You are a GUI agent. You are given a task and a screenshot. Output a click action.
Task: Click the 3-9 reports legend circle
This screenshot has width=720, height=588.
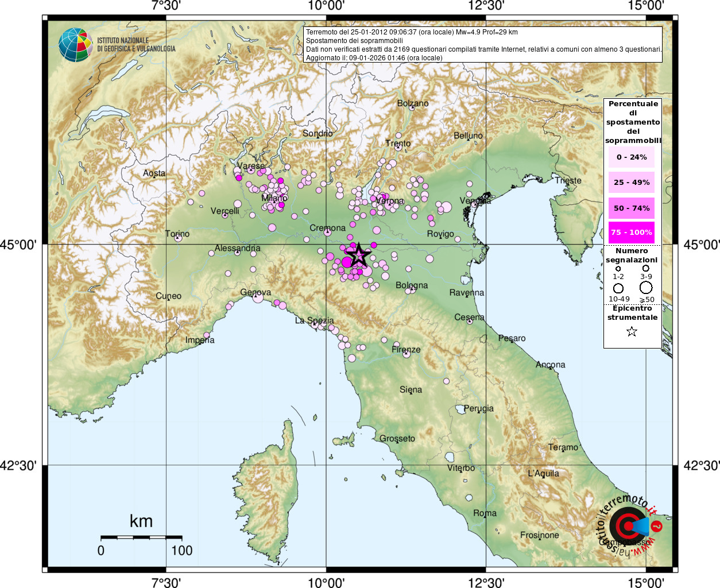pyautogui.click(x=646, y=268)
